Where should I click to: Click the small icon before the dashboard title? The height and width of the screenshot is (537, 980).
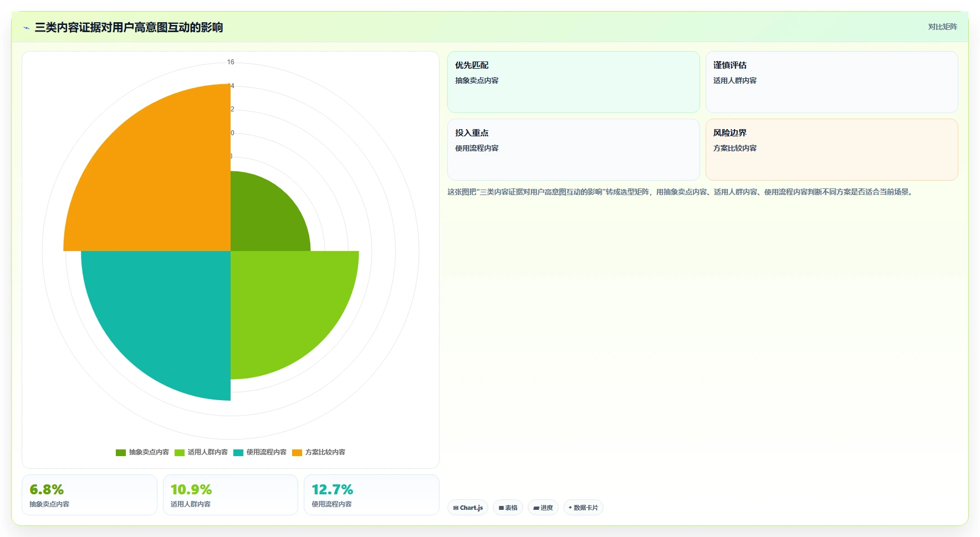pos(26,28)
